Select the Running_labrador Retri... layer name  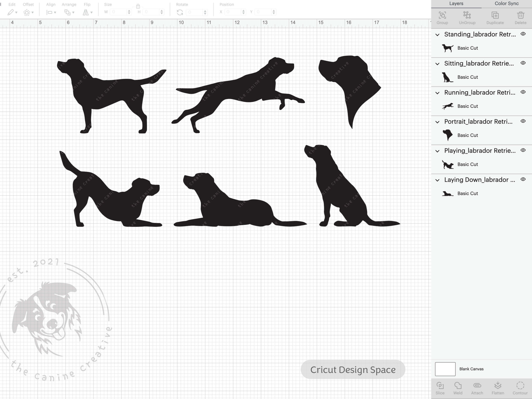480,93
